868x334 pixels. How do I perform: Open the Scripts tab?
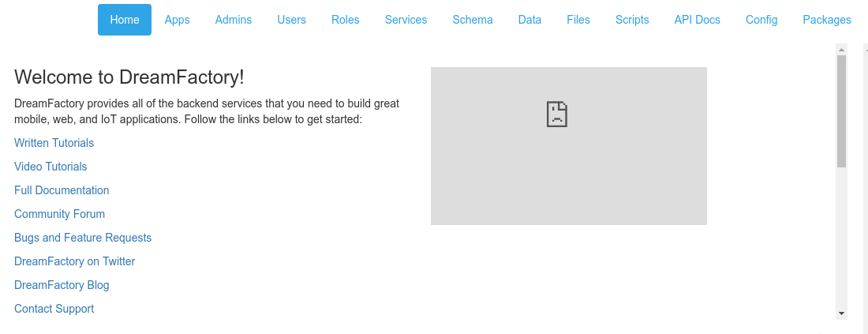click(x=632, y=20)
